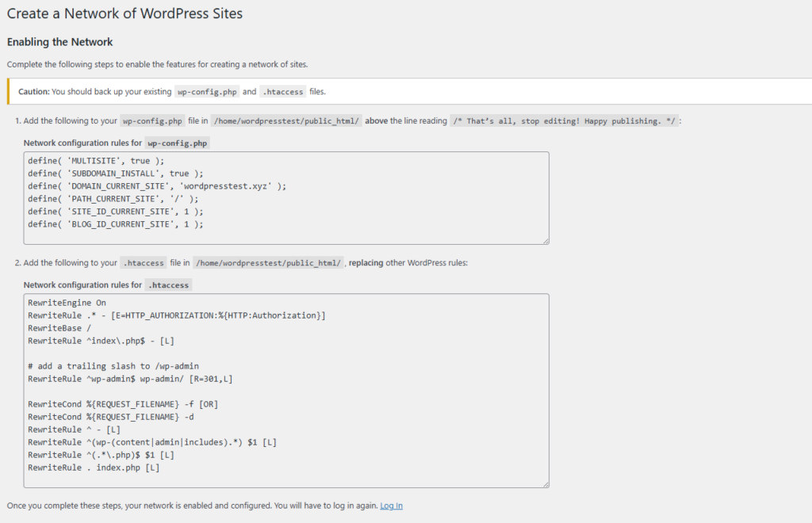Click the 'Network configuration rules for wp-config.php' label

[116, 143]
